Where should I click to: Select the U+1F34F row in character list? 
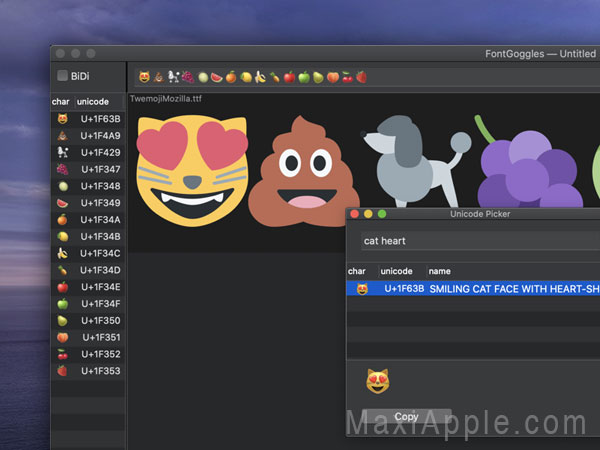click(88, 304)
